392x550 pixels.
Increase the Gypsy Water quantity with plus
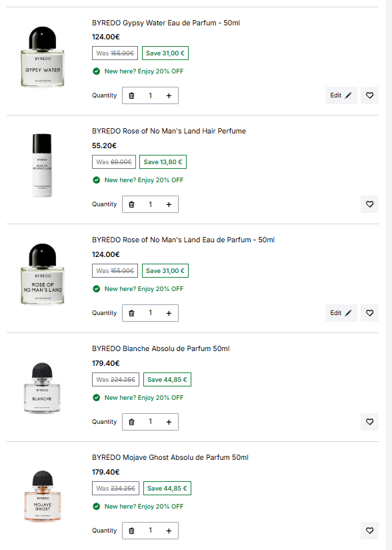click(169, 95)
